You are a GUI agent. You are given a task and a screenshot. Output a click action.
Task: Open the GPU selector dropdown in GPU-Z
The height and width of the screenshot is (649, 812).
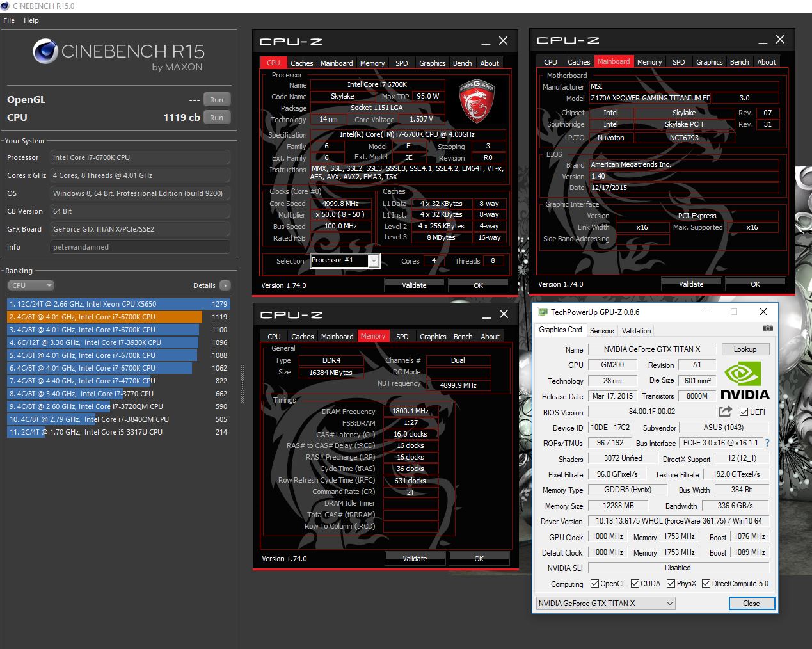click(605, 603)
